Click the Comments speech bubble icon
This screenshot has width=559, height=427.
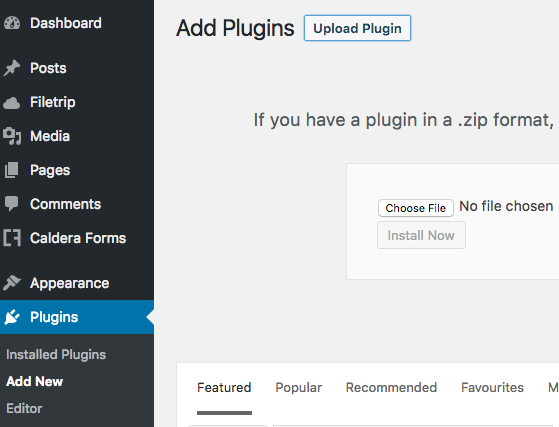click(12, 204)
